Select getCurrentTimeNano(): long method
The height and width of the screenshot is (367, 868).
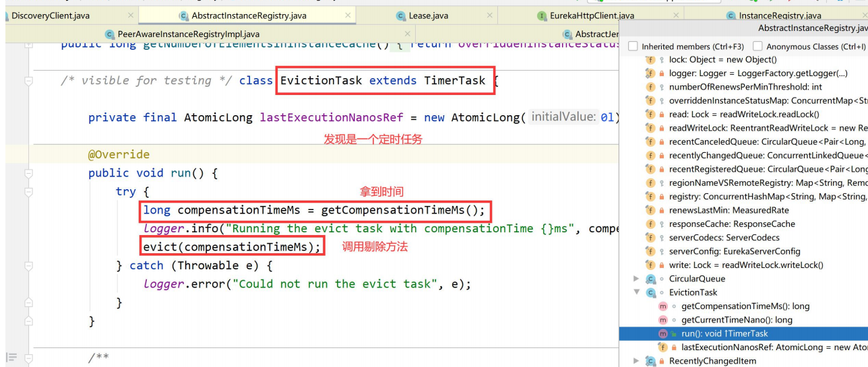click(x=737, y=320)
